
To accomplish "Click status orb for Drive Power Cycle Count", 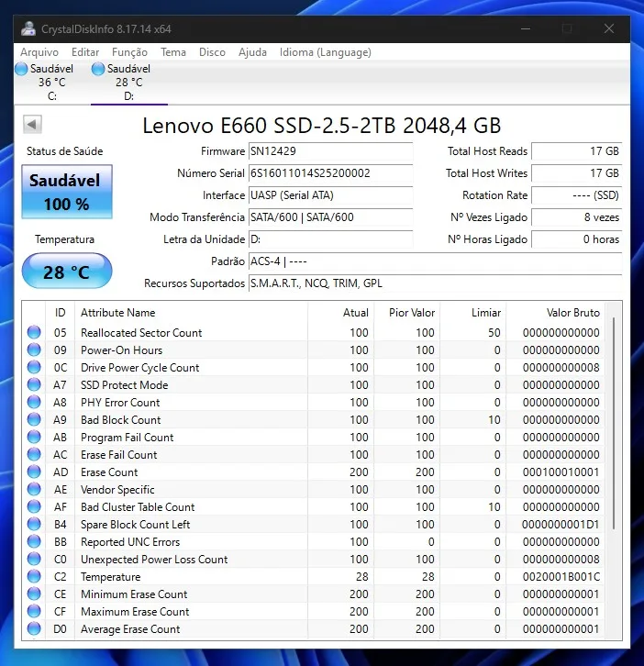I will (x=34, y=367).
